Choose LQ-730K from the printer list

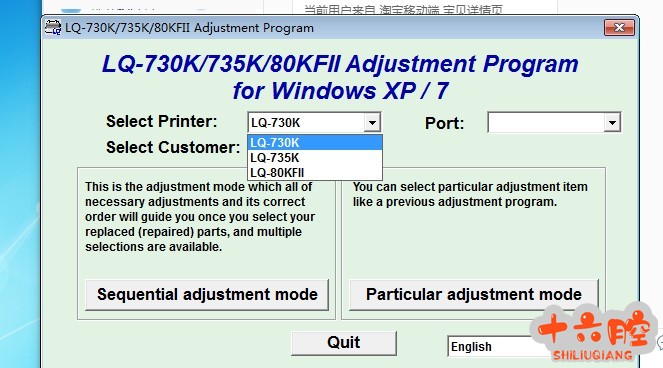315,143
